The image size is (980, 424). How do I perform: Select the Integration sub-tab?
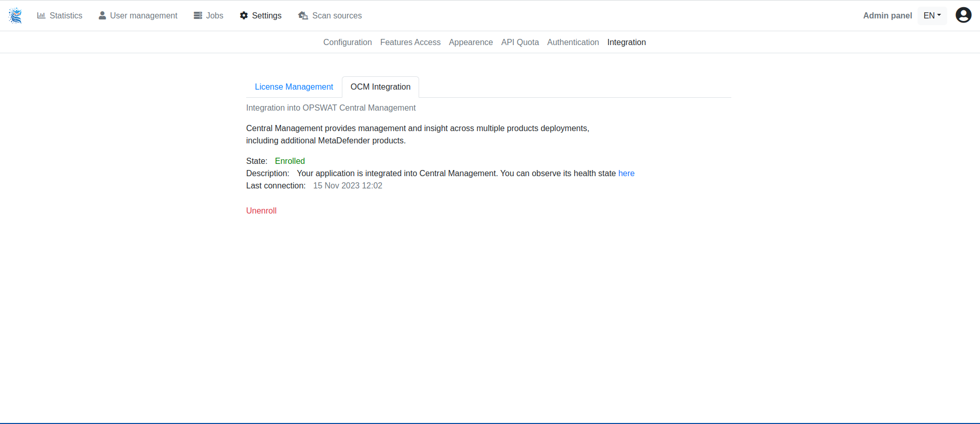pyautogui.click(x=626, y=42)
